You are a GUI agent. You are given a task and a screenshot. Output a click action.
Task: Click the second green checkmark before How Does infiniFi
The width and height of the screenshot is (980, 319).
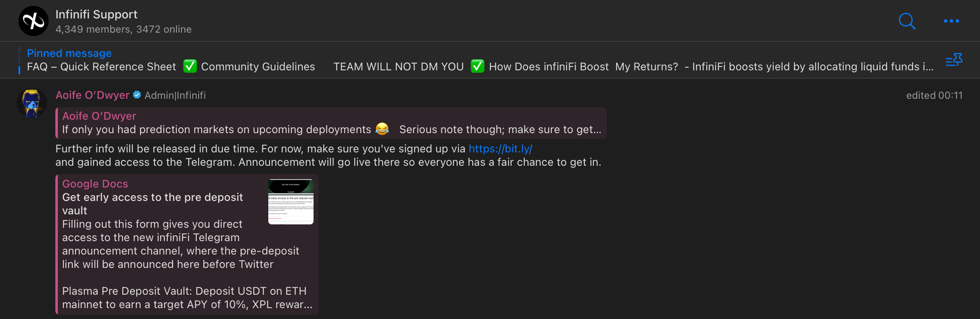477,66
